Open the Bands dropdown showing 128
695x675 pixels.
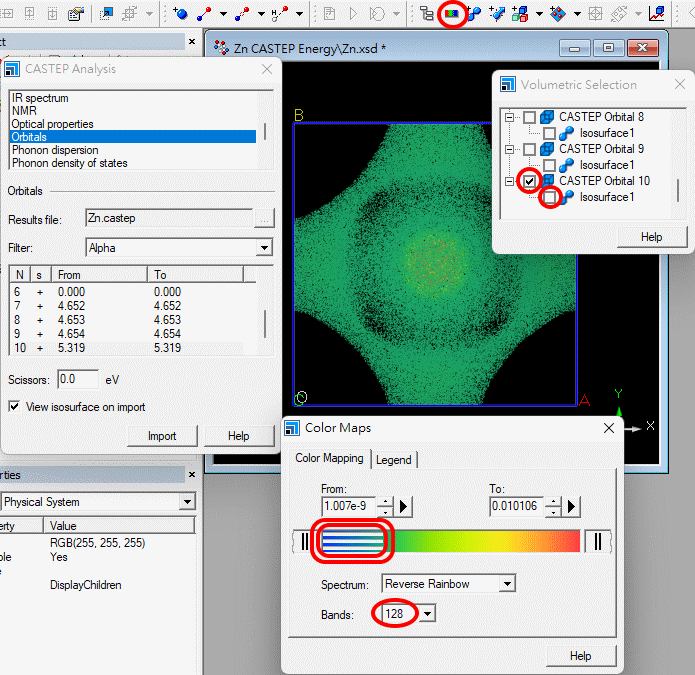click(x=428, y=614)
